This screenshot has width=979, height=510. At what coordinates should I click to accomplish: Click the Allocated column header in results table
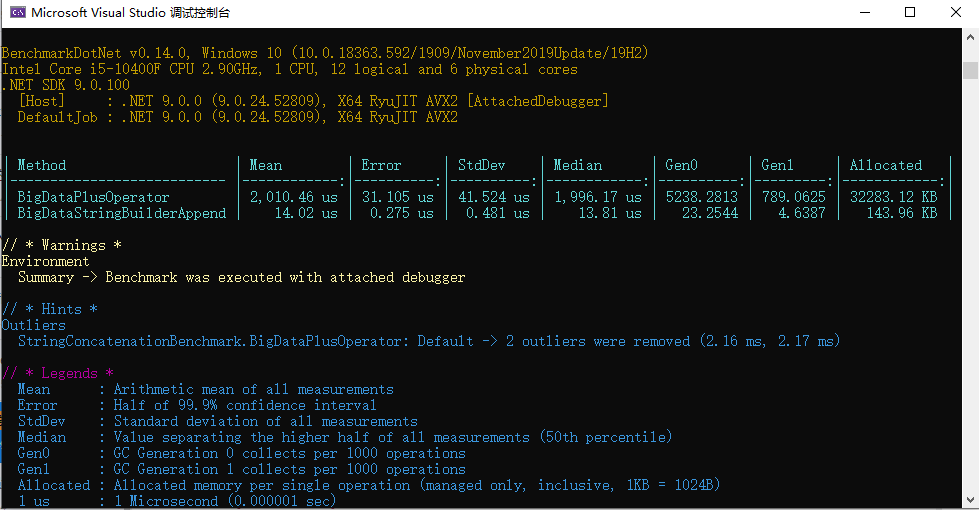pos(886,165)
